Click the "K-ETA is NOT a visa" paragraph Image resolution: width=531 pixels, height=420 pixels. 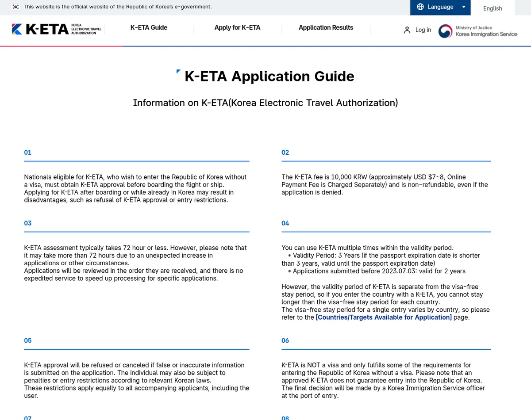pos(383,381)
